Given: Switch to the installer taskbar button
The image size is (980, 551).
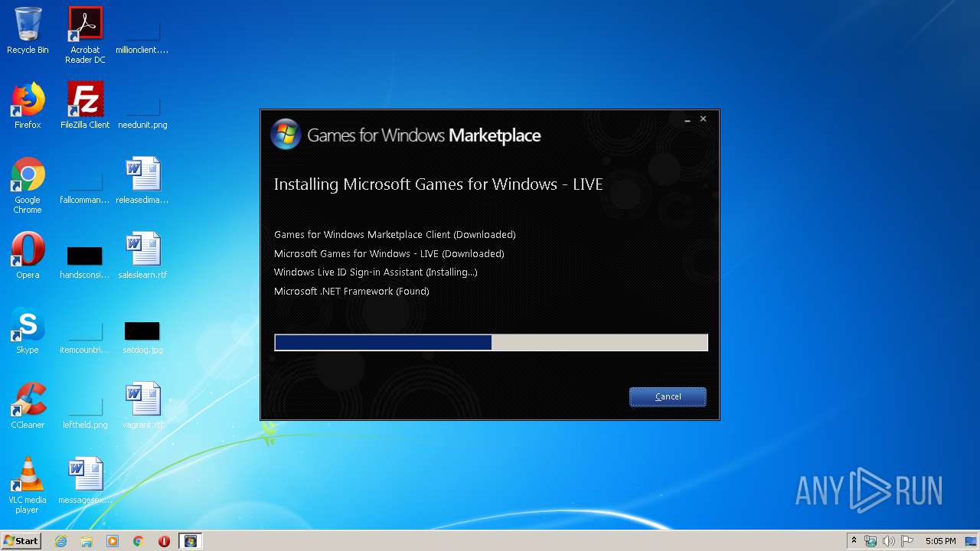Looking at the screenshot, I should [190, 541].
